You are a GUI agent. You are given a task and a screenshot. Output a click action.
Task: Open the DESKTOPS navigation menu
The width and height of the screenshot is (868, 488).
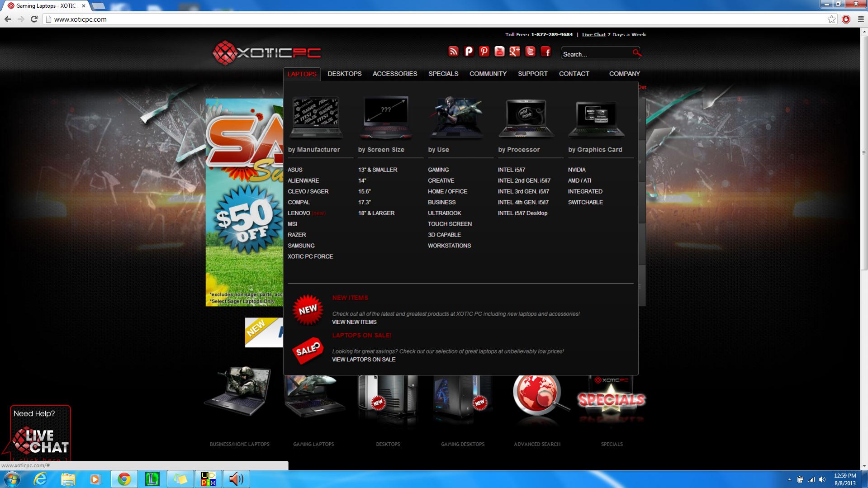(344, 74)
